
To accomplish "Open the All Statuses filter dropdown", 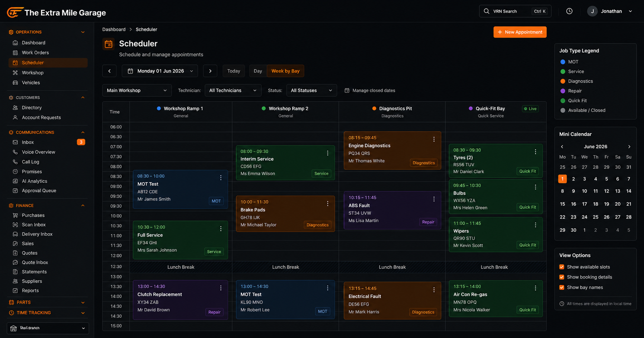I will tap(311, 90).
